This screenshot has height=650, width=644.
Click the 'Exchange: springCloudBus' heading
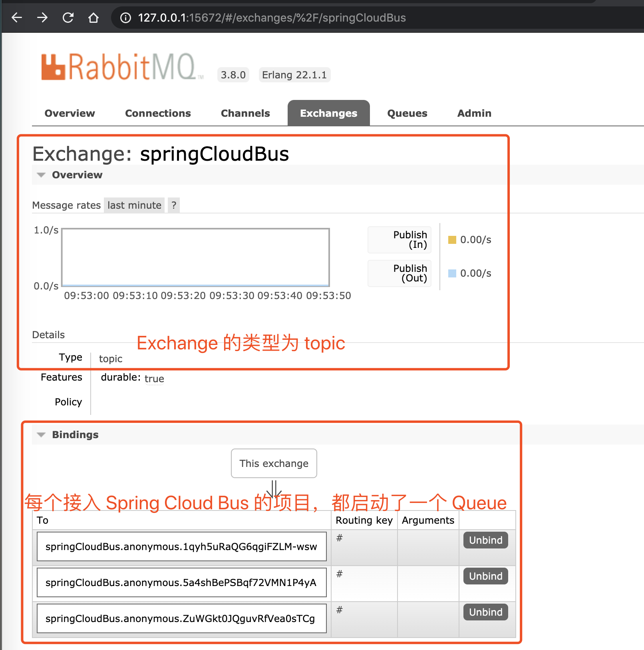click(161, 154)
